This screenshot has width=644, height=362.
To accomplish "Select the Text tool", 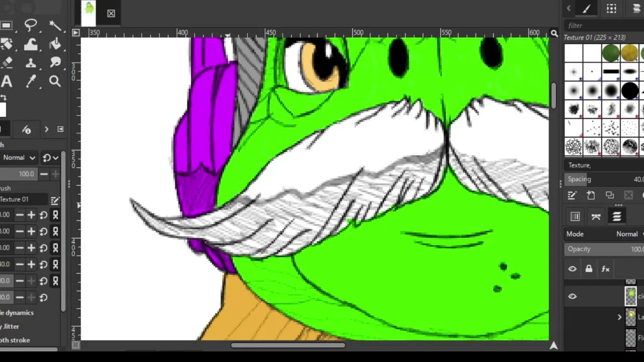I will pyautogui.click(x=7, y=81).
